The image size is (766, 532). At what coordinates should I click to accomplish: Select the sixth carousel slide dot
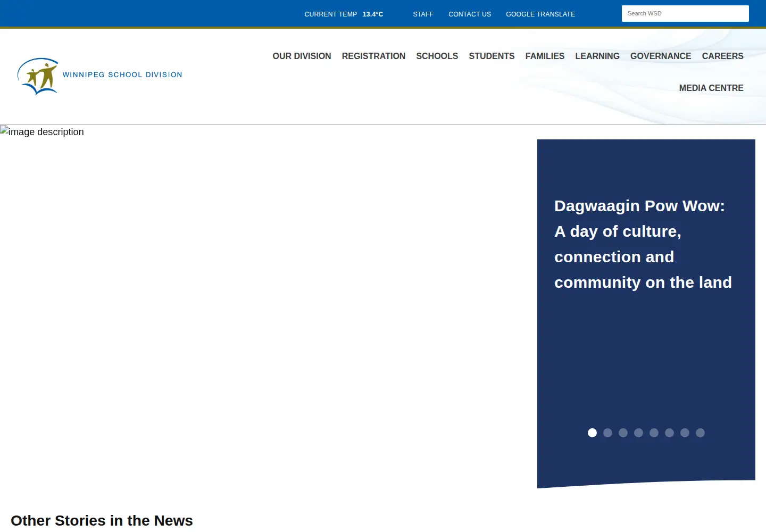coord(669,433)
